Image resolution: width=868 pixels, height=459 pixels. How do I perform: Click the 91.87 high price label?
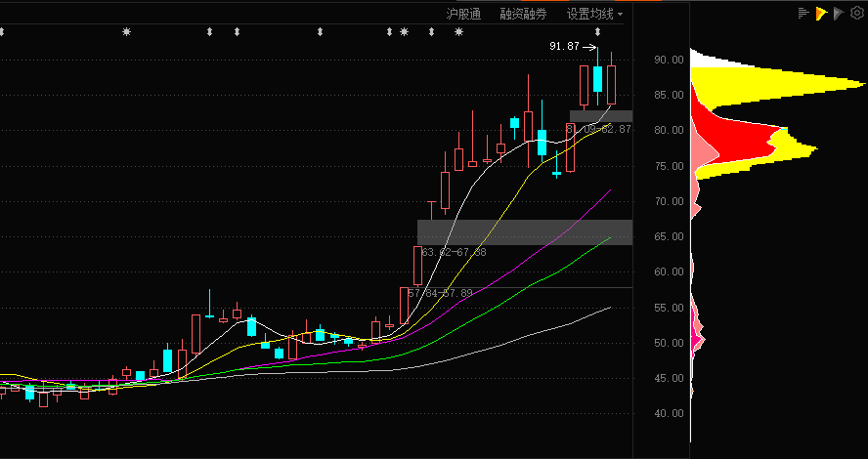pyautogui.click(x=564, y=47)
